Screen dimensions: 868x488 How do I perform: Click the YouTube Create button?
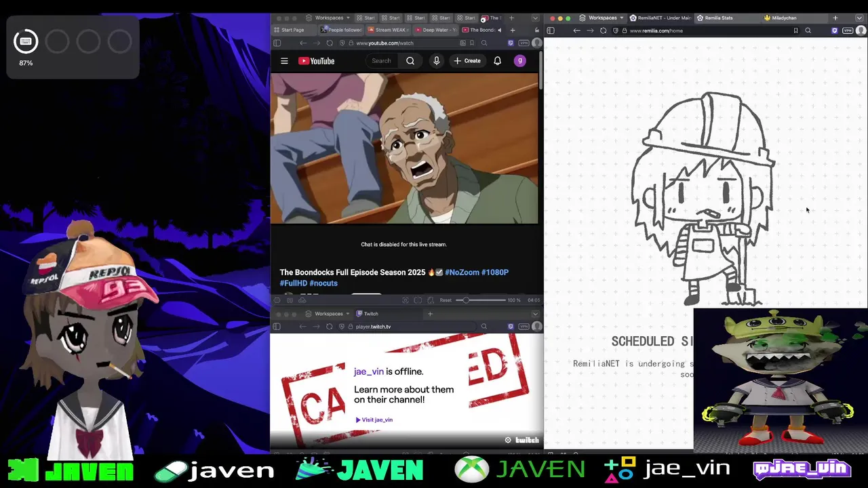pos(467,61)
